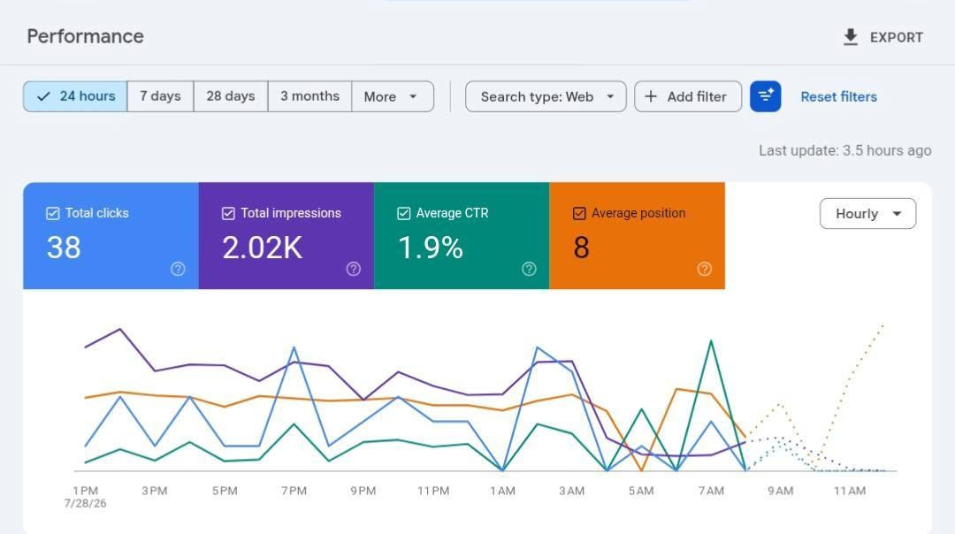Click the help icon on Total impressions card
Viewport: 955px width, 534px height.
353,269
